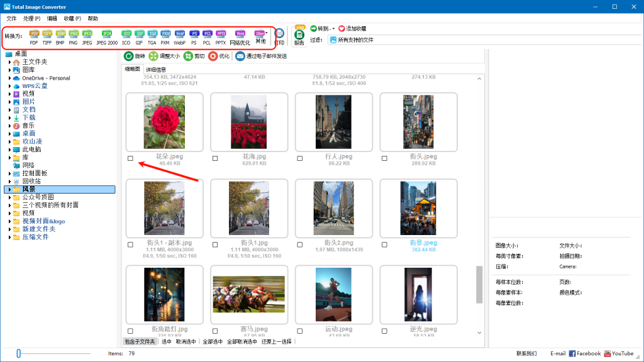Image resolution: width=644 pixels, height=362 pixels.
Task: Click the printer (打印) icon
Action: [279, 35]
